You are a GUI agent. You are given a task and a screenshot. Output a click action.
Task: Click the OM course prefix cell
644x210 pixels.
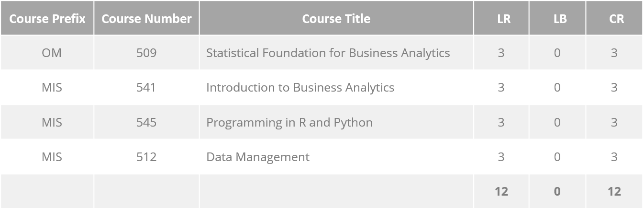coord(52,53)
